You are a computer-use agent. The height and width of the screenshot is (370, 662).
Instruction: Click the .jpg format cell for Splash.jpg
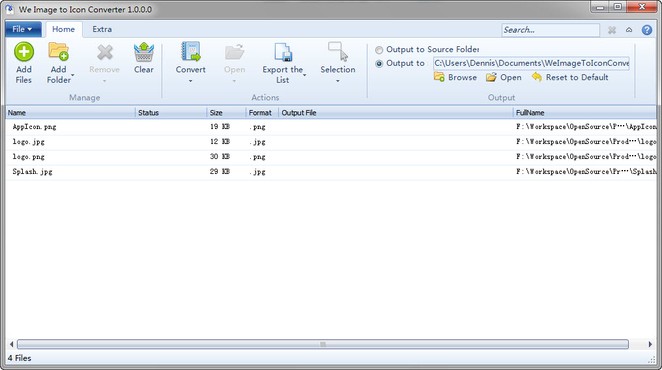257,172
